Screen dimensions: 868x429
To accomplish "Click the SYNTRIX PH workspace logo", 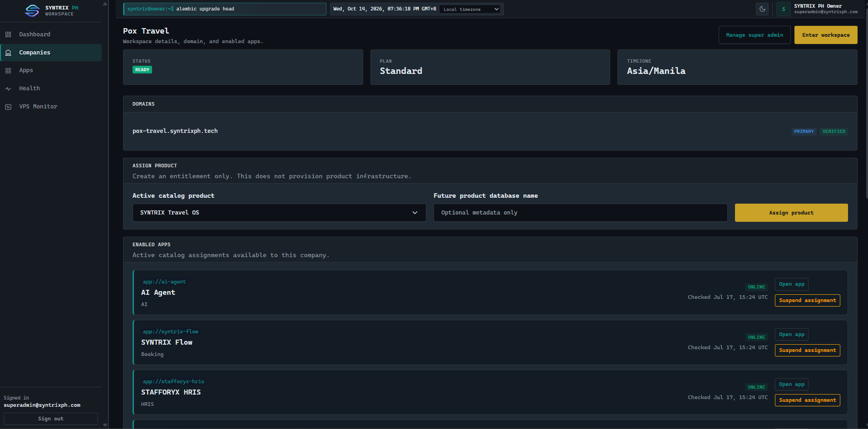I will tap(32, 10).
